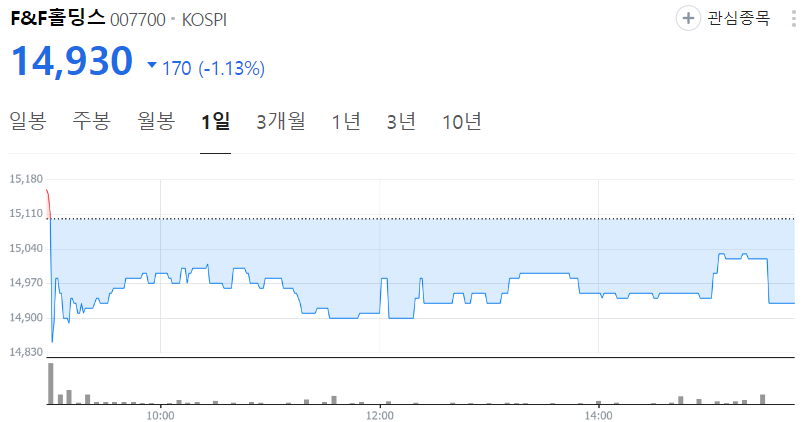808x422 pixels.
Task: Select the 1년 one-year chart tab
Action: coord(346,122)
